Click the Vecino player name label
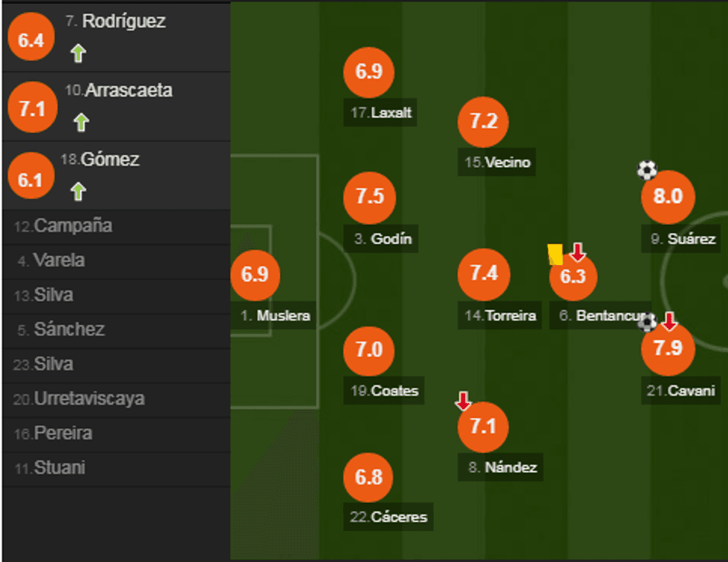Viewport: 728px width, 562px height. 498,163
